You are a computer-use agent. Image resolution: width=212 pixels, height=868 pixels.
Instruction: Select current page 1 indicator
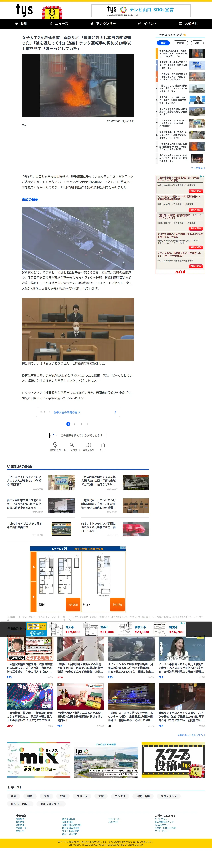pyautogui.click(x=68, y=424)
